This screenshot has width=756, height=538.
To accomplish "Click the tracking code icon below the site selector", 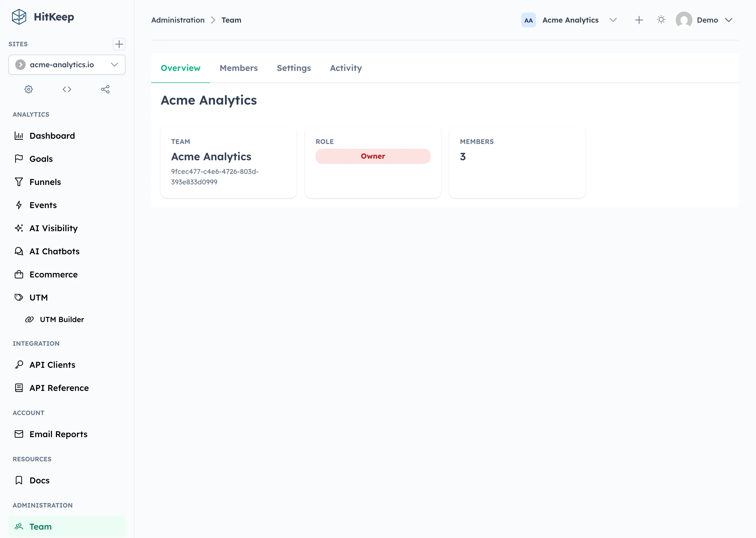I will pos(66,89).
